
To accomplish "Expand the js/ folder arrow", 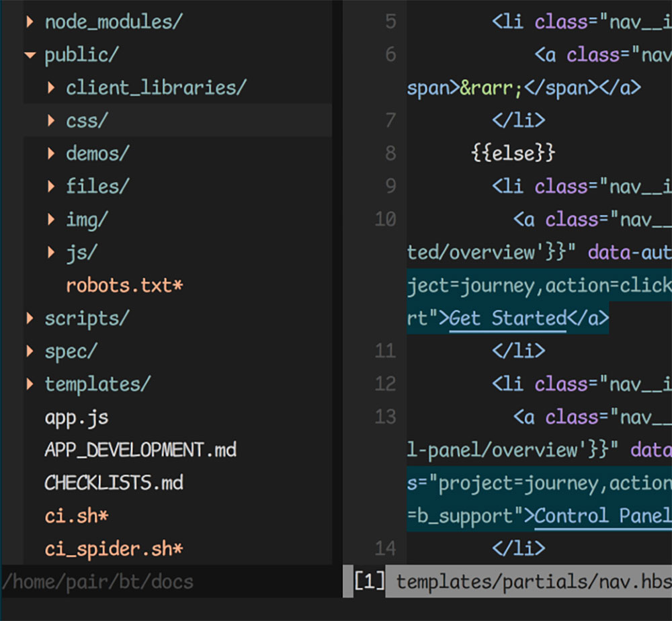I will coord(51,253).
